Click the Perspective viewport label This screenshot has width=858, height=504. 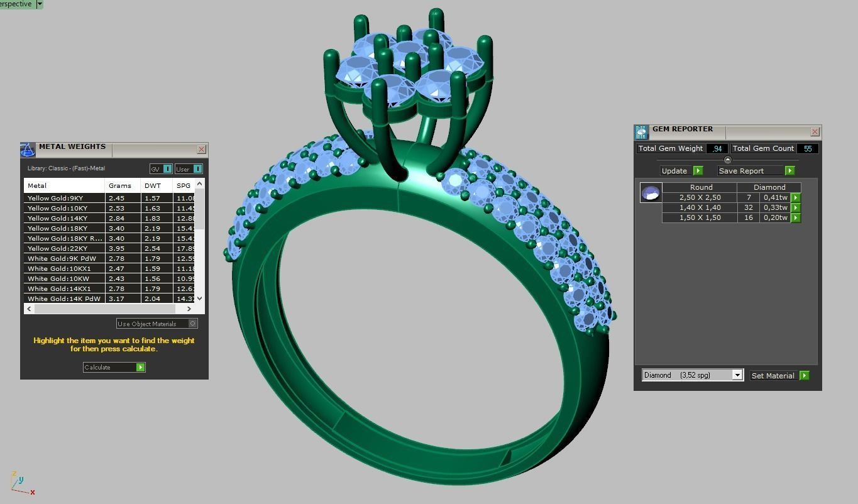16,4
